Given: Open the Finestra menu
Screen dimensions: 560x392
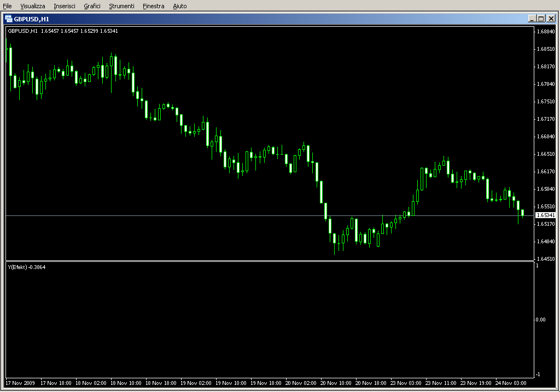Looking at the screenshot, I should tap(154, 6).
